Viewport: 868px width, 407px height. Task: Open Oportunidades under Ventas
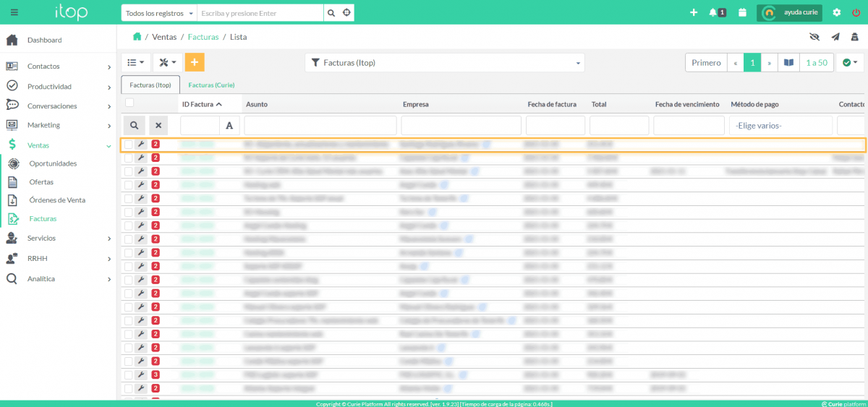53,163
